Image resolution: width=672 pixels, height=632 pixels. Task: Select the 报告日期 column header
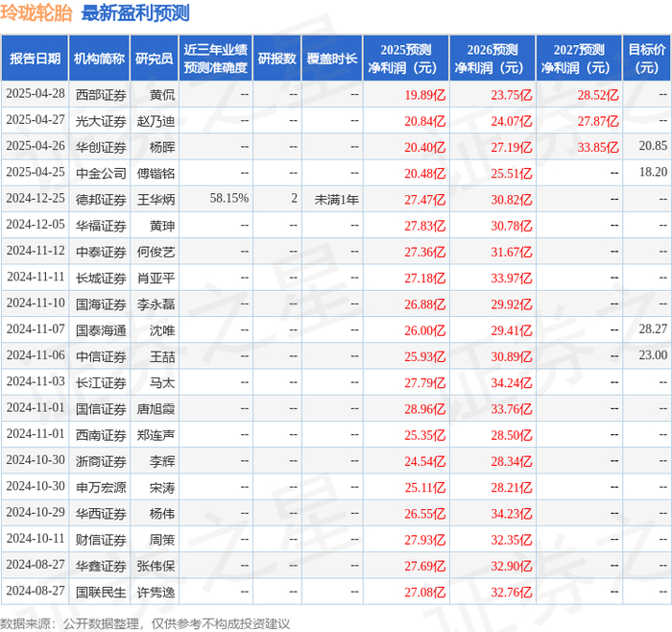35,59
